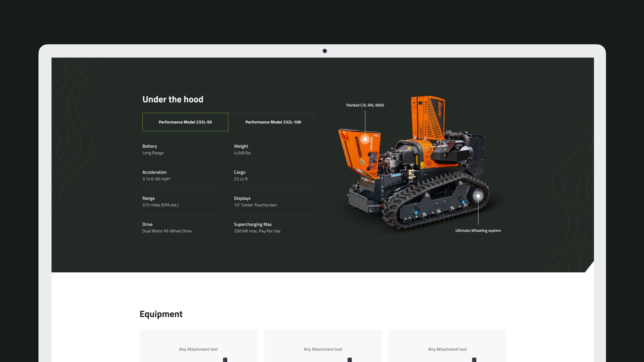This screenshot has width=644, height=362.
Task: Click the small icon in middle equipment card
Action: point(350,359)
